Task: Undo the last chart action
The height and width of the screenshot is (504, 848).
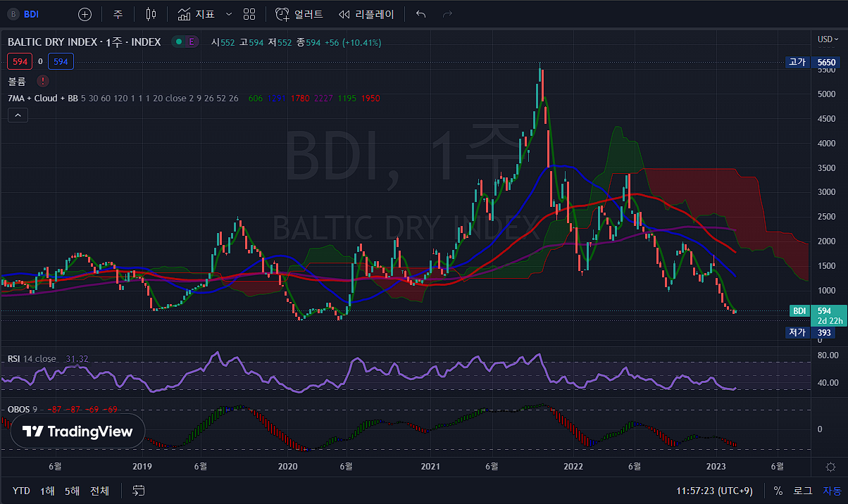Action: pyautogui.click(x=421, y=14)
